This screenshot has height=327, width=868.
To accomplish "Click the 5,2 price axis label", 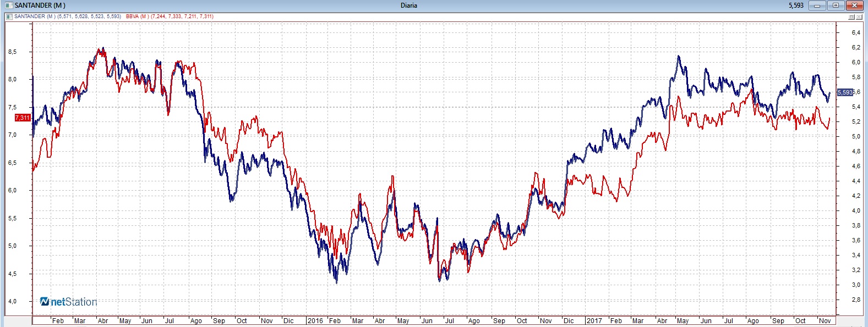I will pyautogui.click(x=856, y=122).
